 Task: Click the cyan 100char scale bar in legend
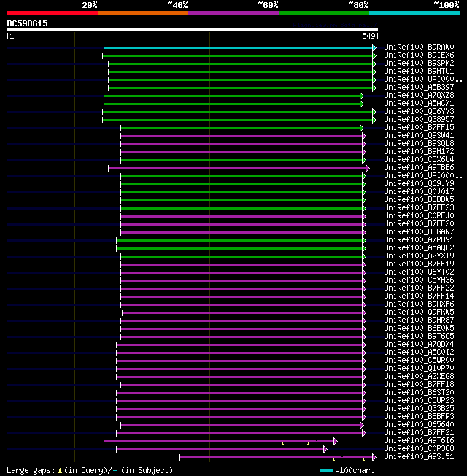326,471
